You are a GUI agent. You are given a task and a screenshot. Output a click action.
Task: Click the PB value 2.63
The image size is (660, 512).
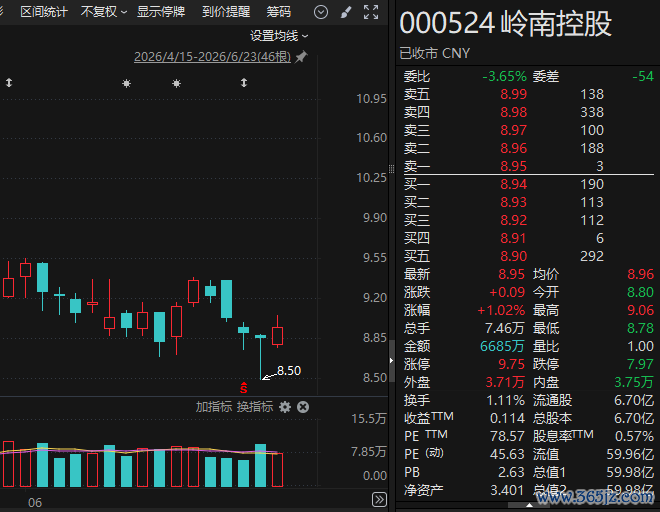click(x=511, y=472)
